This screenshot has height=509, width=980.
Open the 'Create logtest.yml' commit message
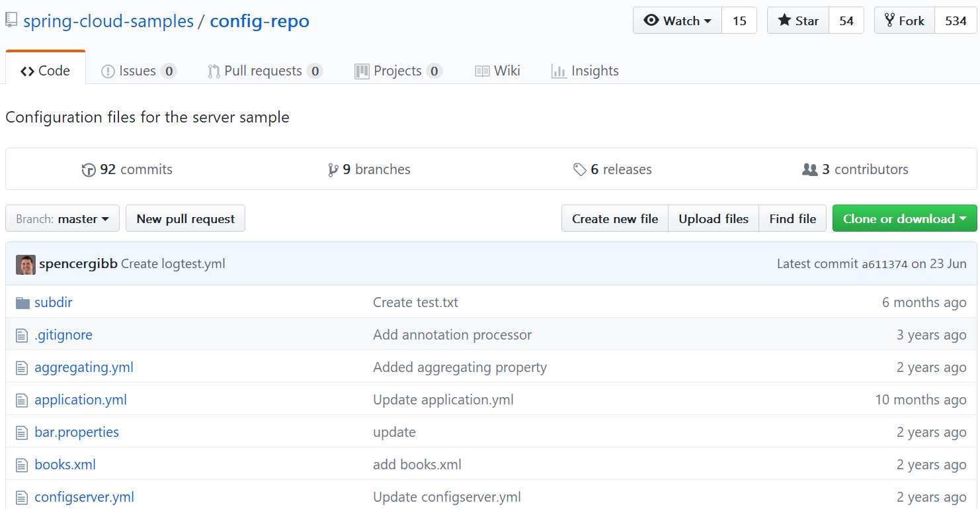[x=173, y=264]
